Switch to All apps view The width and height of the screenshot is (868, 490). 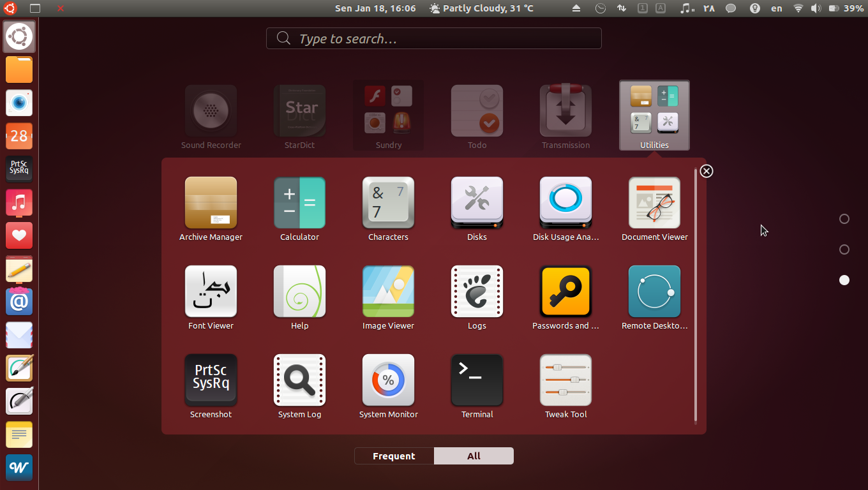[x=474, y=456]
